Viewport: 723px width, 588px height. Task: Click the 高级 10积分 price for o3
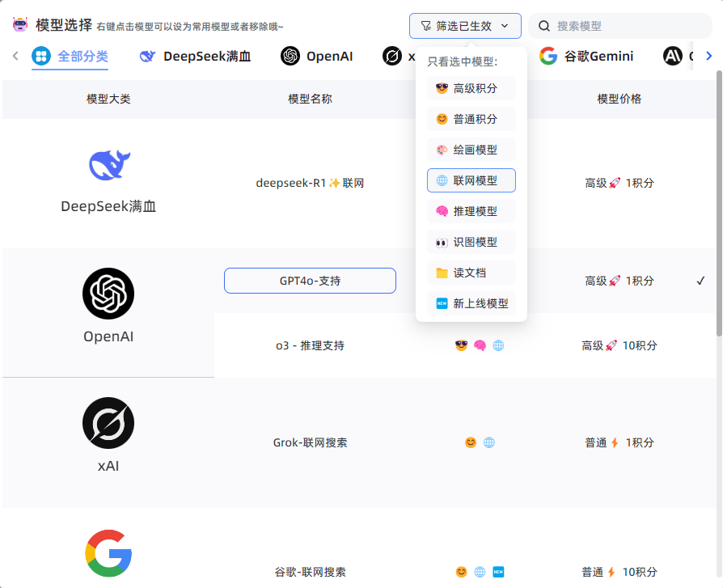click(x=619, y=345)
